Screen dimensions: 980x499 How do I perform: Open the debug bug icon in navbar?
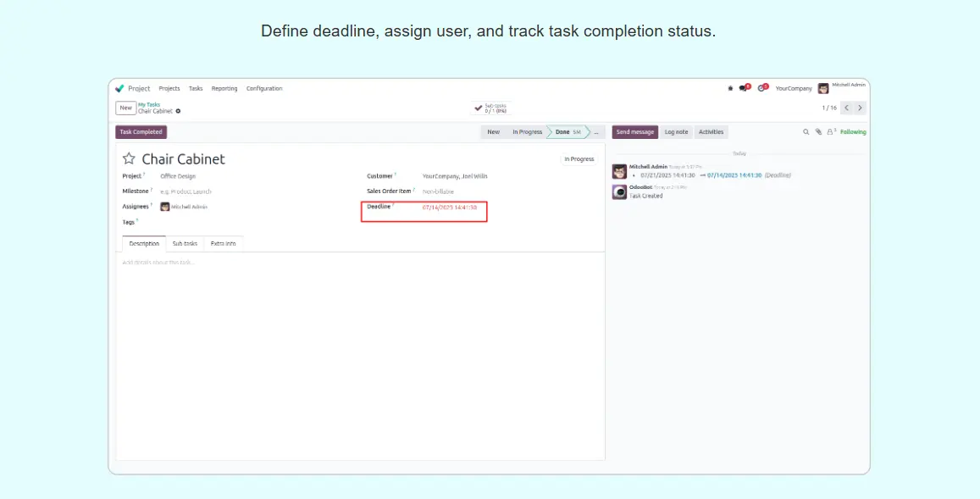(730, 88)
